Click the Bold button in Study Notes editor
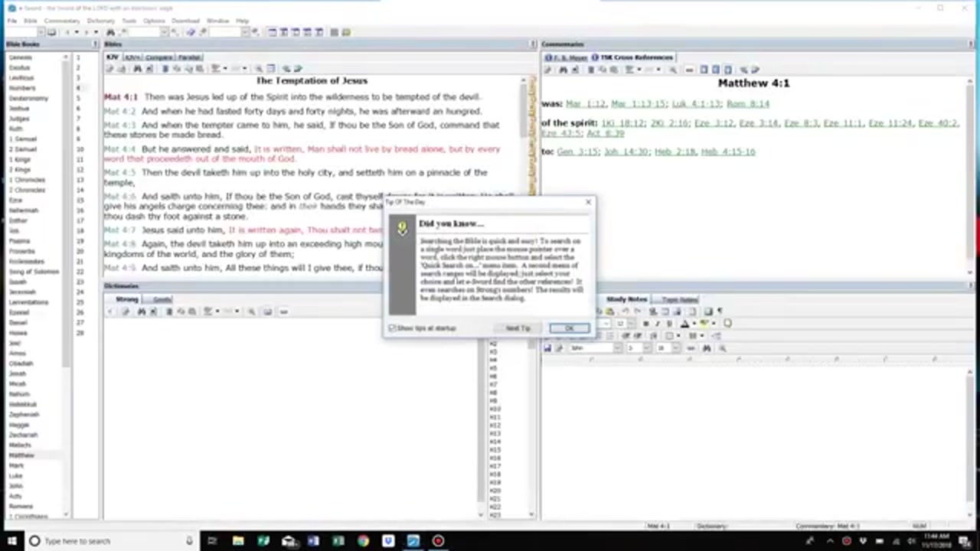This screenshot has height=551, width=980. pos(645,324)
